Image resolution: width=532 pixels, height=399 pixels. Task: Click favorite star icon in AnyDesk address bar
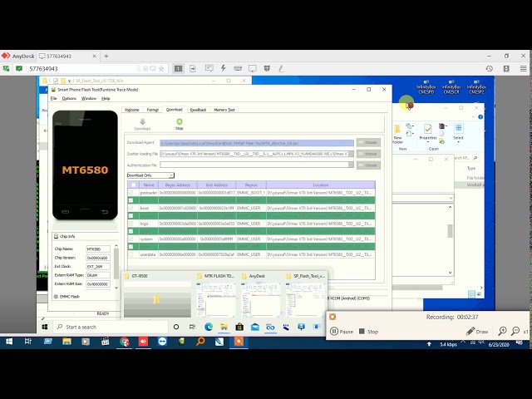click(x=161, y=68)
